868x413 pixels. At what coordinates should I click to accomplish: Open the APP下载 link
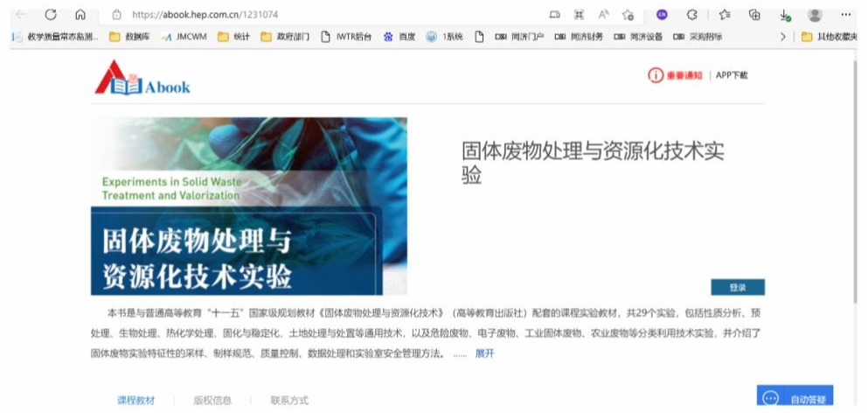[732, 75]
